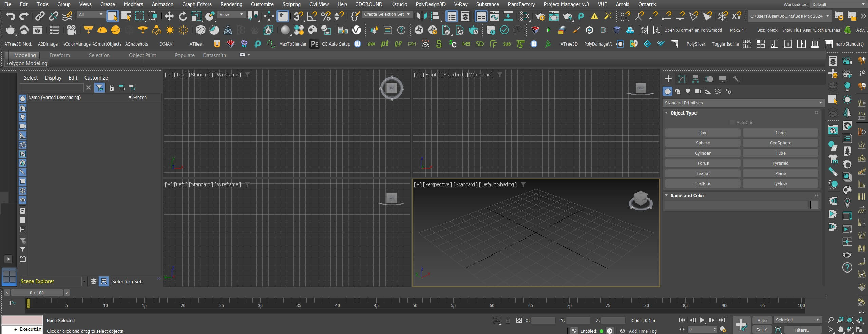This screenshot has width=868, height=334.
Task: Collapse the Object Type rollout
Action: coord(666,113)
